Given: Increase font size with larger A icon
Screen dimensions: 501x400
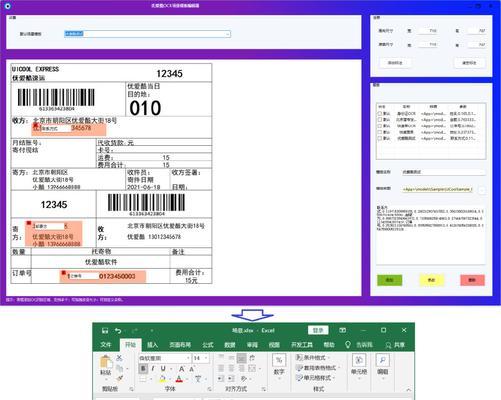Looking at the screenshot, I should point(182,369).
